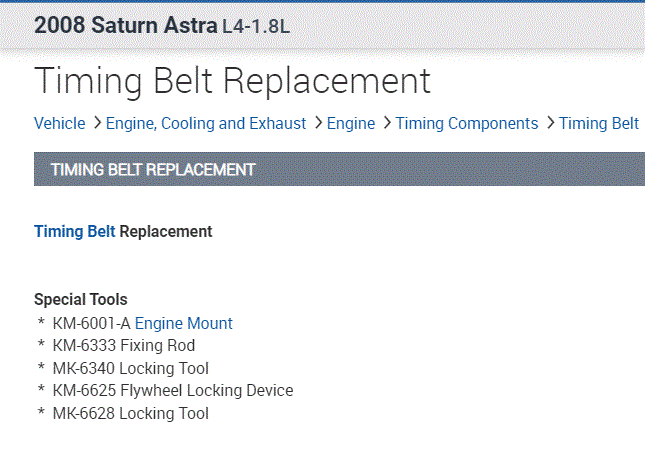This screenshot has height=461, width=645.
Task: Click the KM-6625 Flywheel Locking Device entry
Action: tap(172, 390)
